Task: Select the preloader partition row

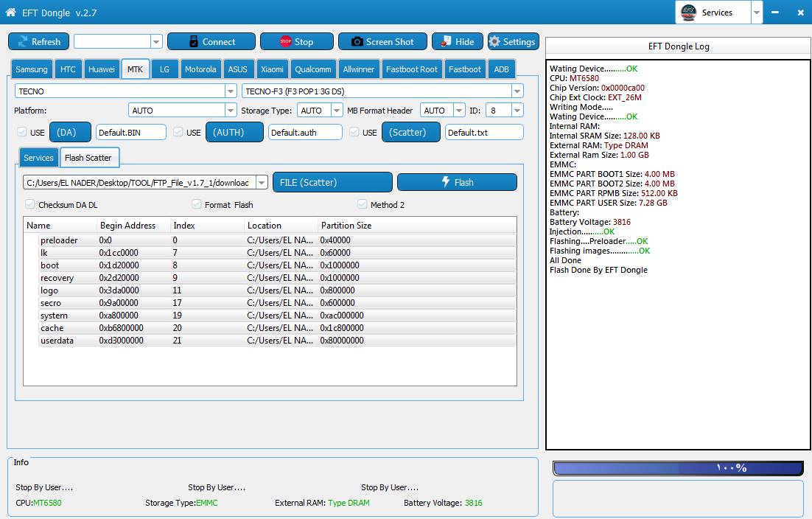Action: pos(277,240)
